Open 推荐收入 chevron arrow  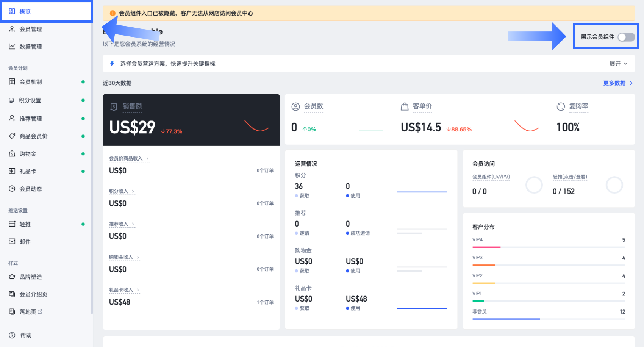coord(133,224)
